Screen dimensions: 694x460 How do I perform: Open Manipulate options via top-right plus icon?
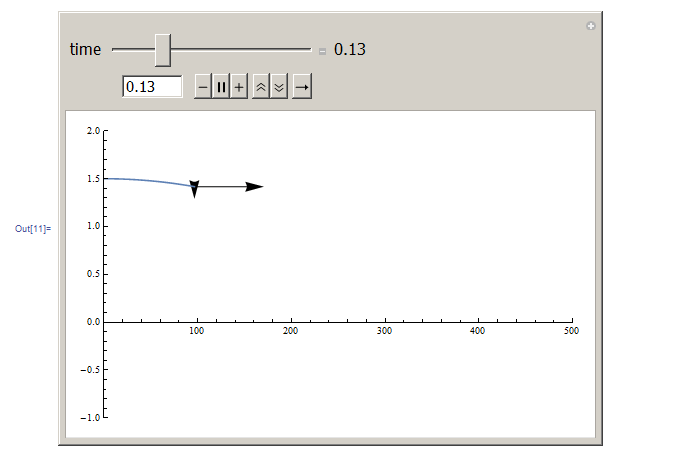pyautogui.click(x=590, y=26)
